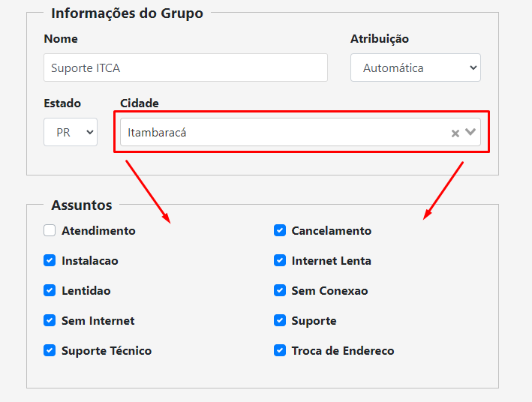Click the Troca de Endereco label
Viewport: 532px width, 402px height.
point(342,351)
